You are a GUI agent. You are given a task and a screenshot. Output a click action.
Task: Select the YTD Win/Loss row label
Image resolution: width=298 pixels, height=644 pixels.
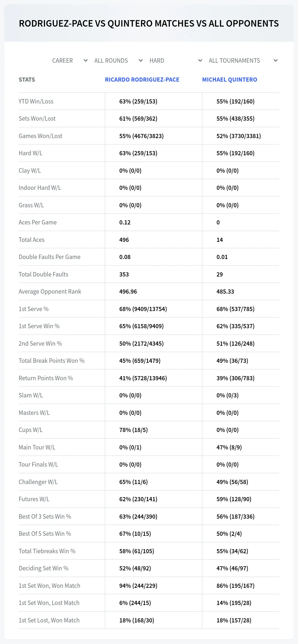36,101
